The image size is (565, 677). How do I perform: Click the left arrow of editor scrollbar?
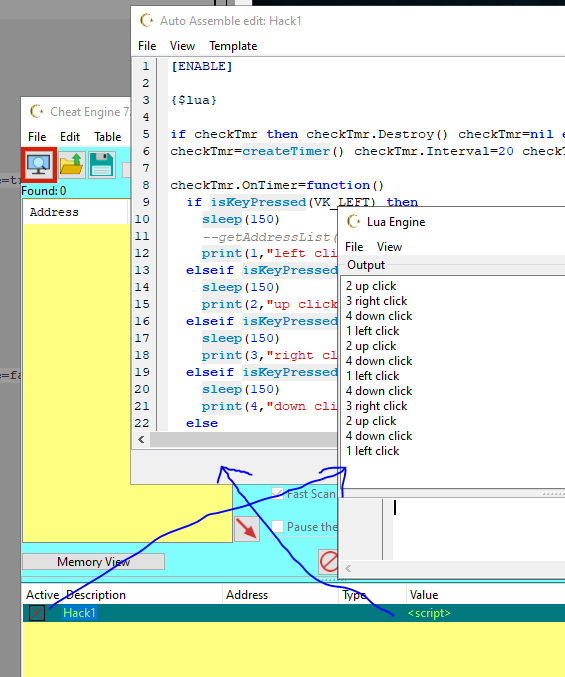pyautogui.click(x=141, y=440)
